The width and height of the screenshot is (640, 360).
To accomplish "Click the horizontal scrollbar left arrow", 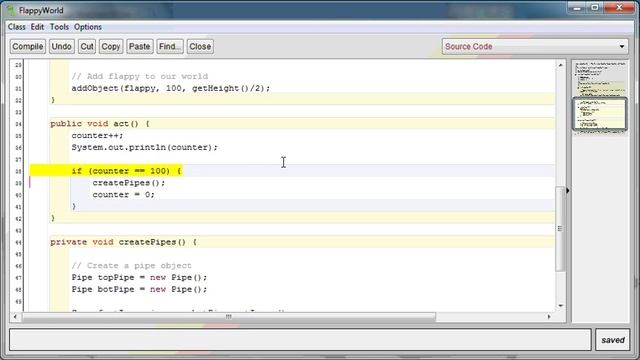I will point(15,317).
